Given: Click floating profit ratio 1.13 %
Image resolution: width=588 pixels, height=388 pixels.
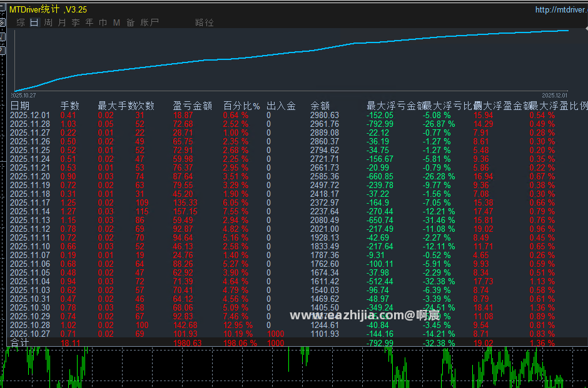Looking at the screenshot, I should tap(542, 281).
